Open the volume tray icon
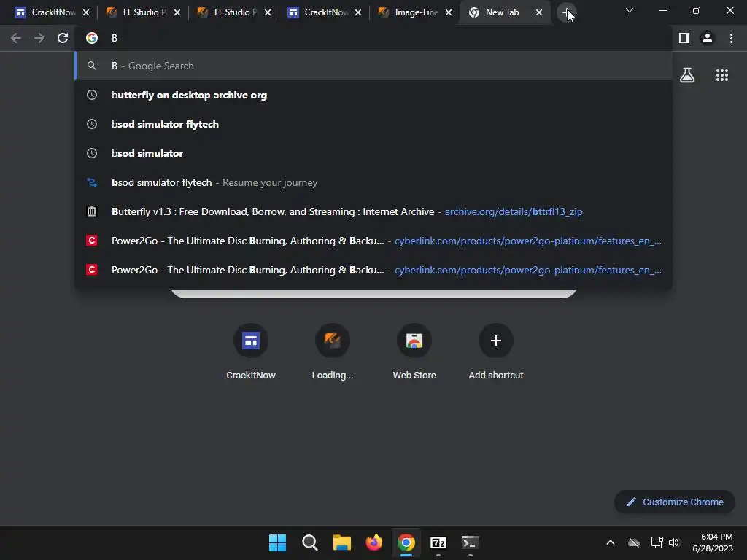Image resolution: width=747 pixels, height=560 pixels. [x=673, y=542]
